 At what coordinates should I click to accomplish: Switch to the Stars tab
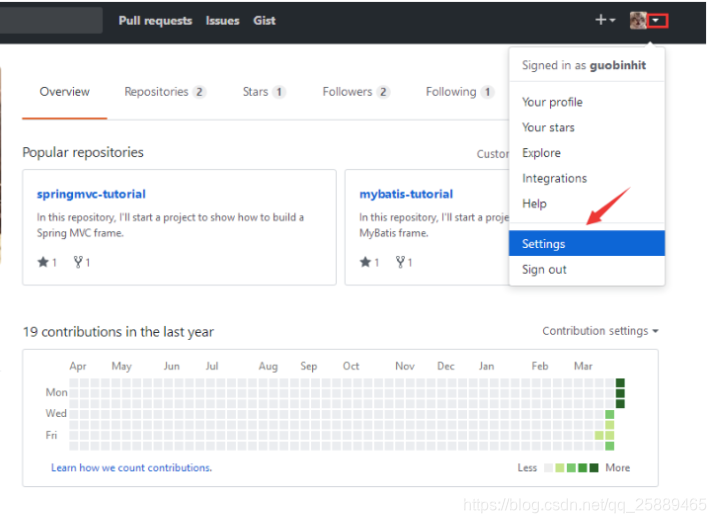264,92
